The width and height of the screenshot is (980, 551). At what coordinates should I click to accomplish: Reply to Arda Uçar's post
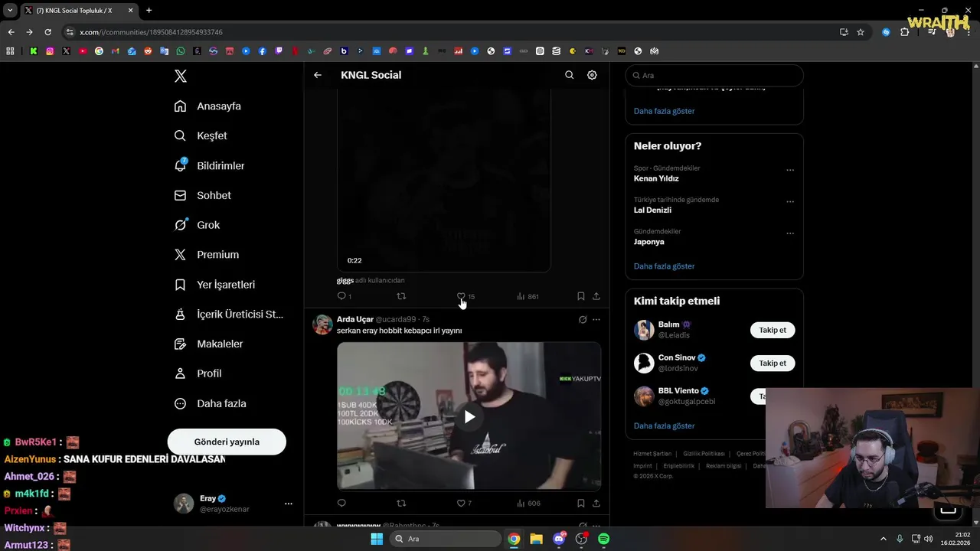[x=341, y=504]
